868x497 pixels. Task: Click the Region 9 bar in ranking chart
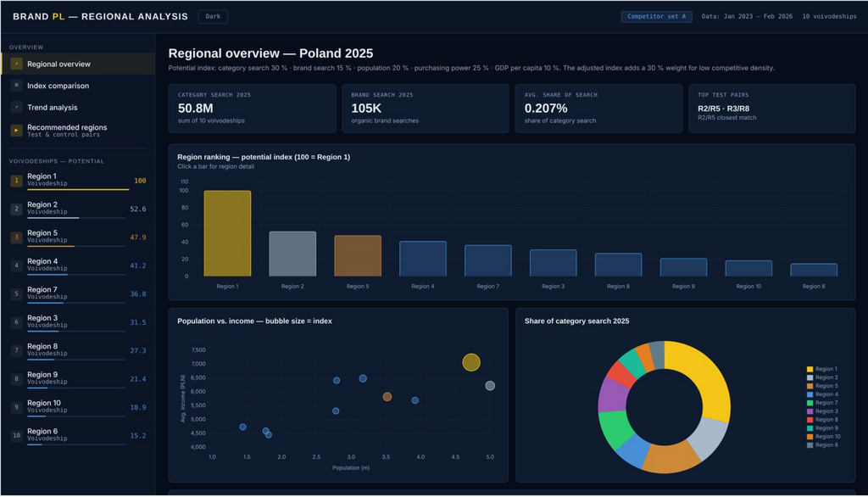pos(684,267)
